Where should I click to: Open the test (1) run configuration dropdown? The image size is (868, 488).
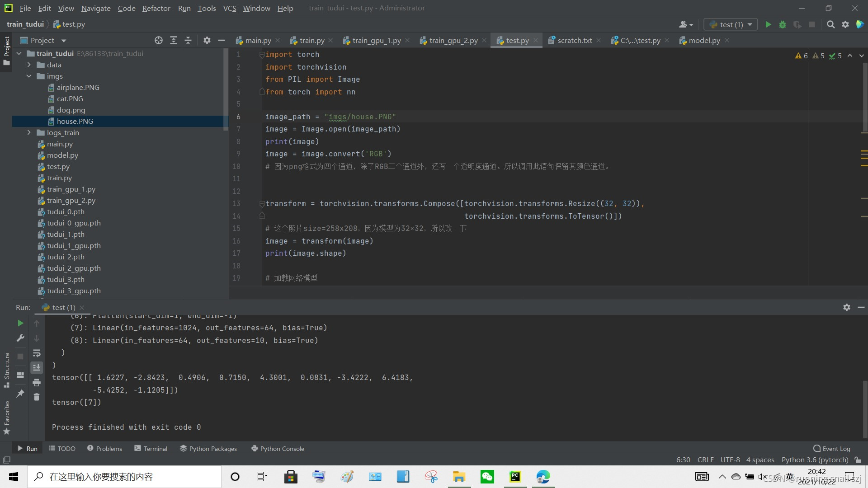click(x=731, y=24)
